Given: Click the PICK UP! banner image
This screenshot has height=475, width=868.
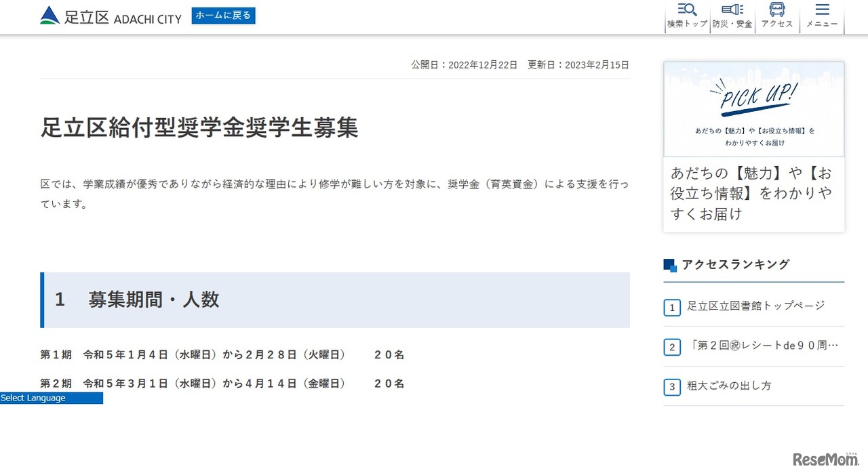Looking at the screenshot, I should 753,108.
